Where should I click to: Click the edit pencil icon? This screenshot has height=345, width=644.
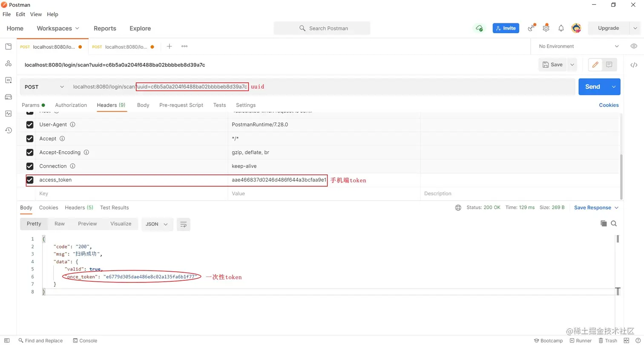pyautogui.click(x=595, y=65)
